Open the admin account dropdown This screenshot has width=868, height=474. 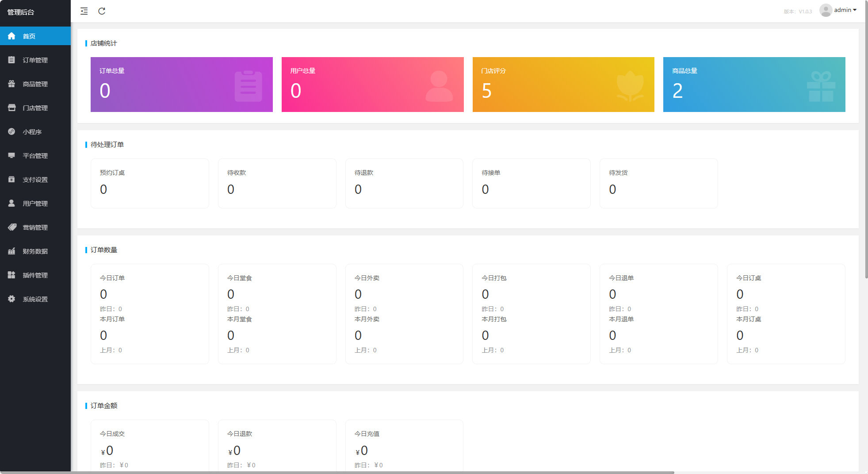(x=845, y=10)
